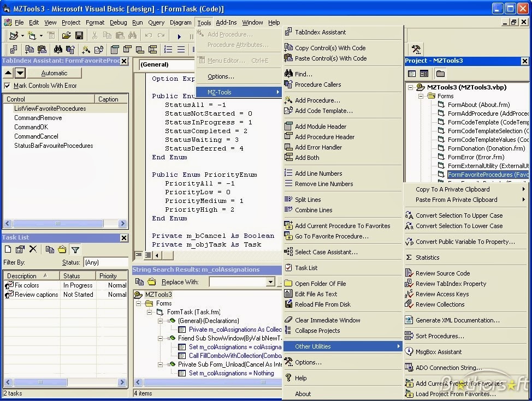Click Convert Selection To Upper Case menu entry
Image resolution: width=532 pixels, height=401 pixels.
pos(467,216)
